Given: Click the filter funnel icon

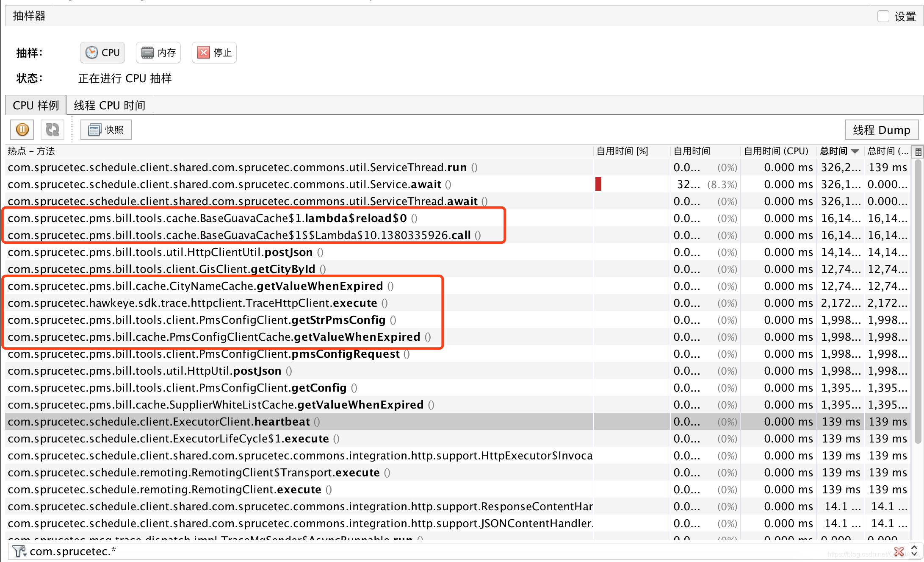Looking at the screenshot, I should point(19,551).
